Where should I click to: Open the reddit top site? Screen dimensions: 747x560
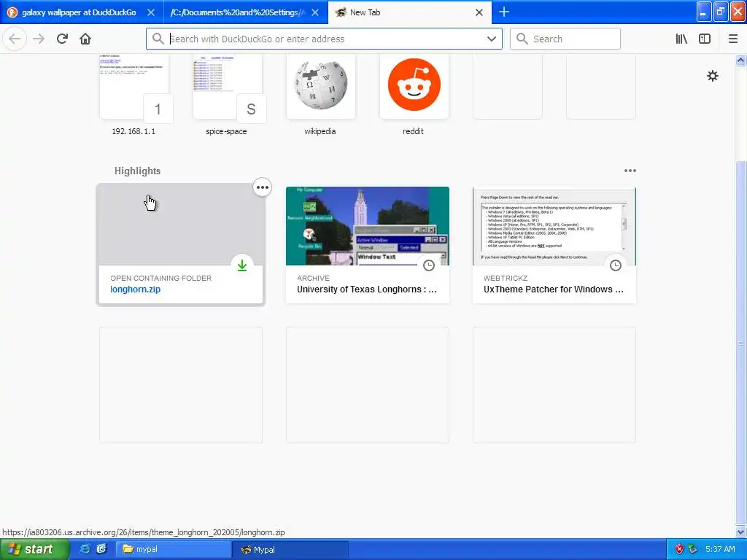[x=414, y=94]
